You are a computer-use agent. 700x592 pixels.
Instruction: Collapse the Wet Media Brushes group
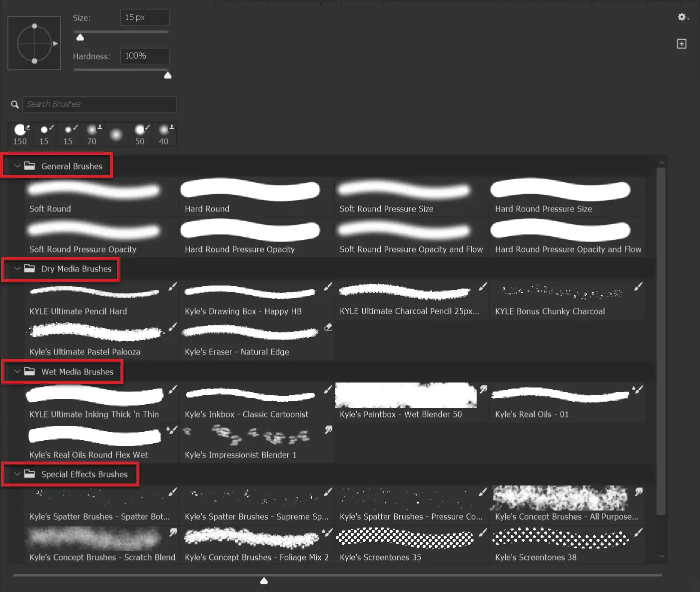(x=17, y=371)
